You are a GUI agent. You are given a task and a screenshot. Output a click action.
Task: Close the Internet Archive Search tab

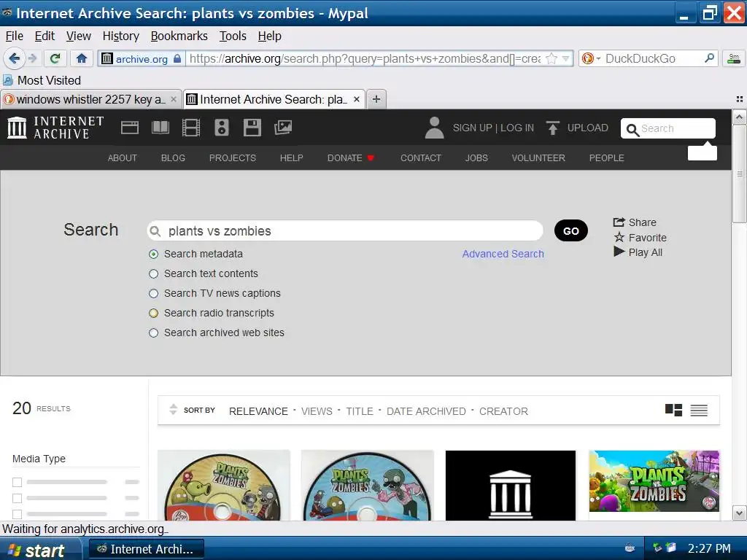[x=356, y=99]
